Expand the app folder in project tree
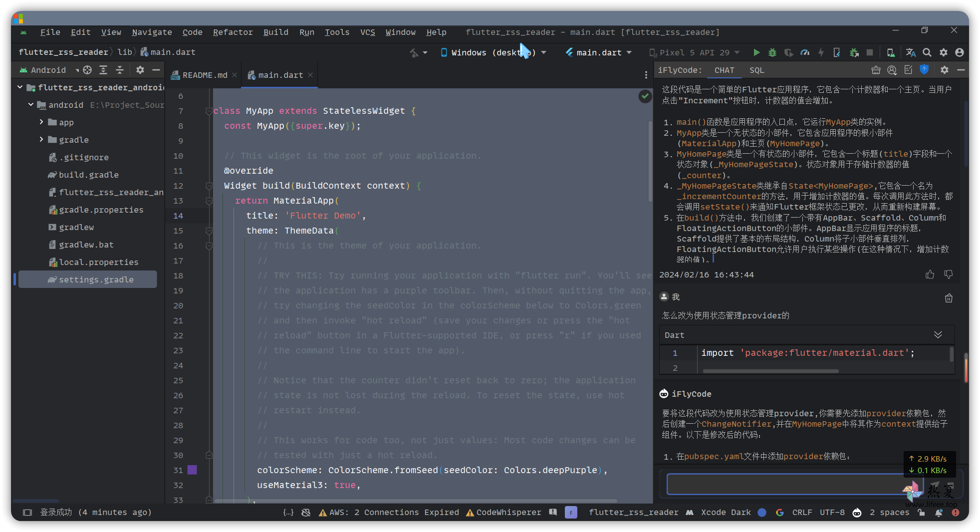980x532 pixels. coord(41,122)
